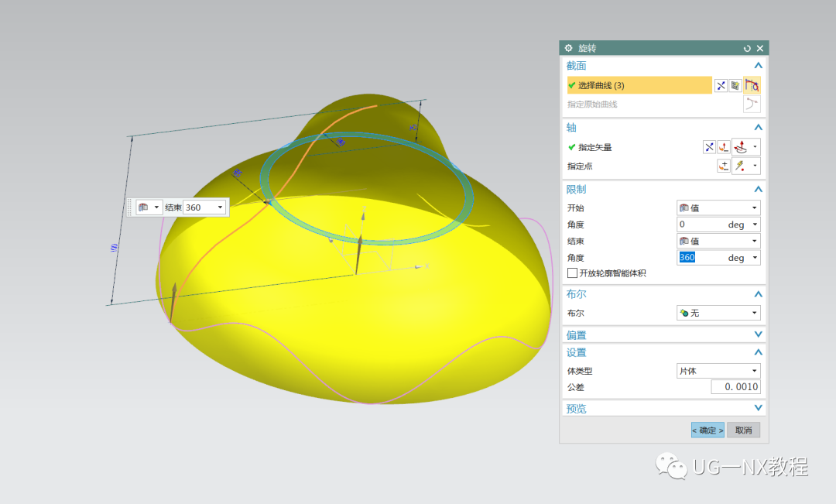This screenshot has width=836, height=504.
Task: Collapse the 截面 section
Action: pos(758,66)
